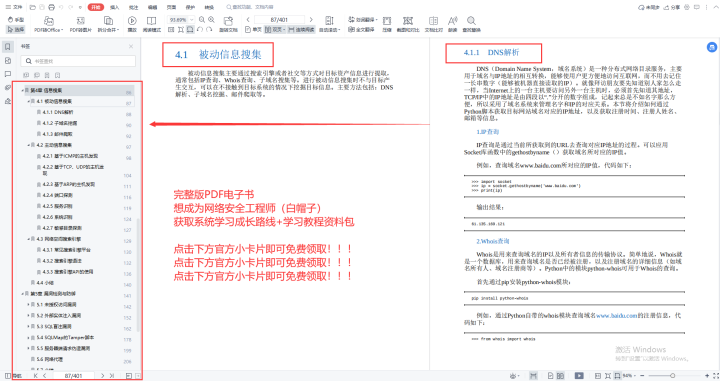This screenshot has width=720, height=381.
Task: Toggle 双页 (two-page) view
Action: (x=275, y=29)
